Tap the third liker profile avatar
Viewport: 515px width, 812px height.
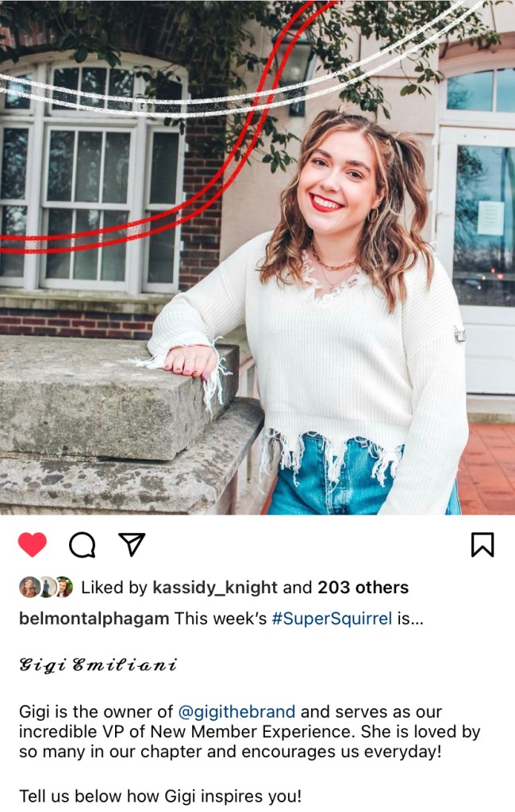coord(64,588)
